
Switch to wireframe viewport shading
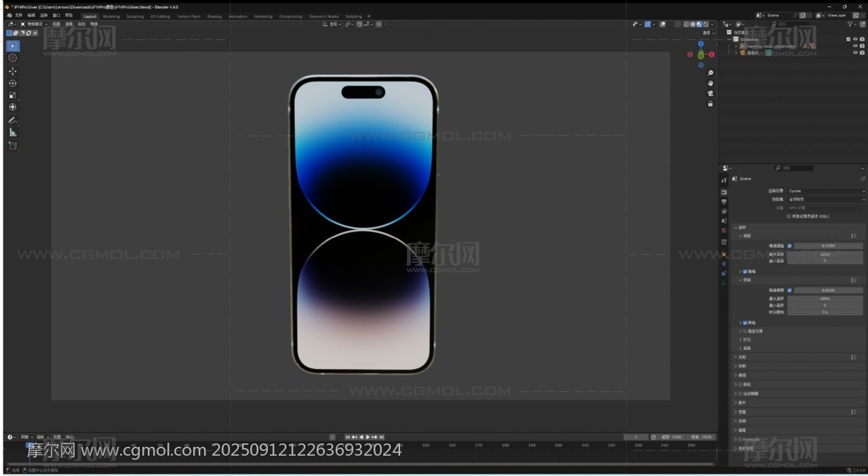pyautogui.click(x=686, y=24)
